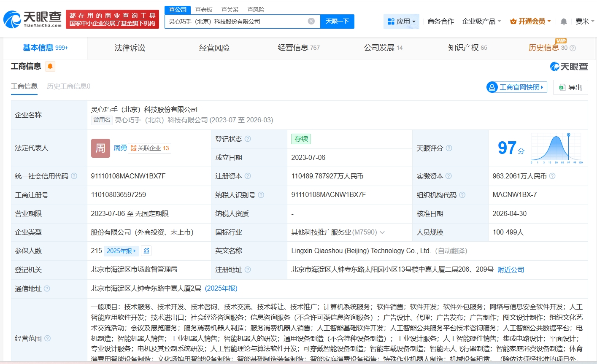Click the credit code 91110108MACNW1BX7F under 统一社会信用代码
Viewport: 597px width, 364px height.
[128, 176]
